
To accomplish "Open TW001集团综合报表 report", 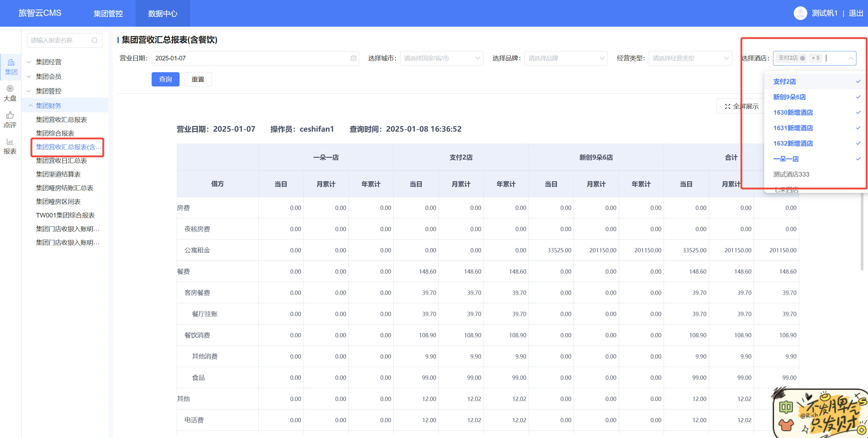I will click(x=66, y=215).
